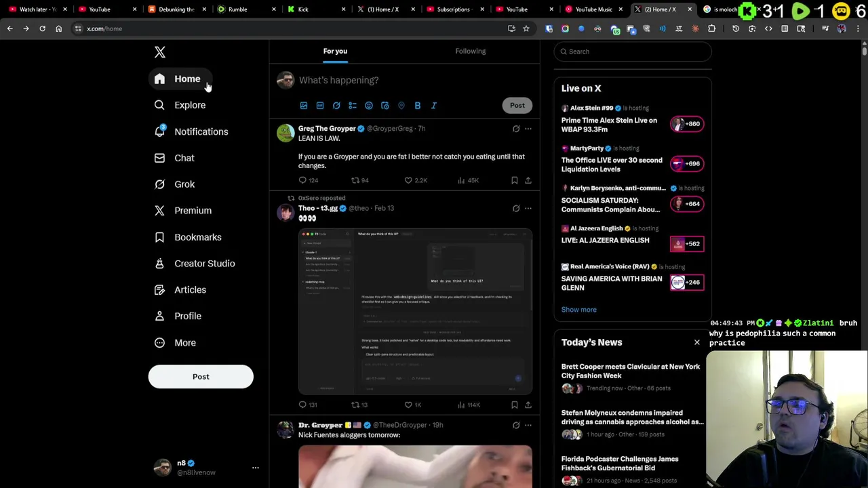Go back in browser toolbar
This screenshot has height=488, width=868.
click(x=9, y=28)
